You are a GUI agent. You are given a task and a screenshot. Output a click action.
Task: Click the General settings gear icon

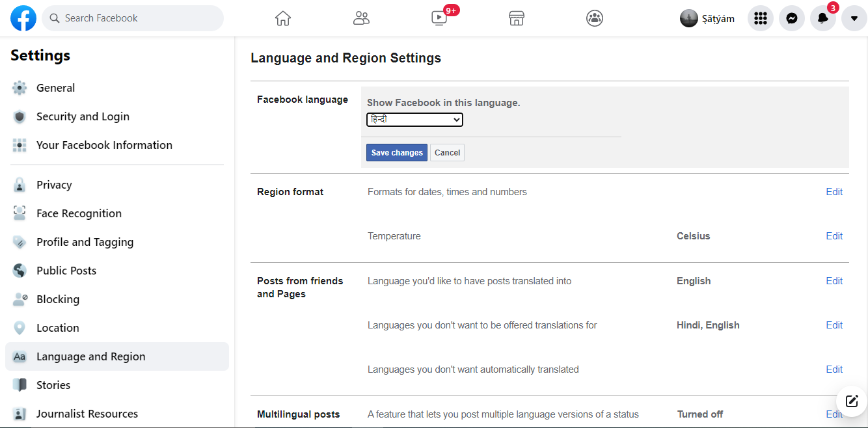[20, 88]
